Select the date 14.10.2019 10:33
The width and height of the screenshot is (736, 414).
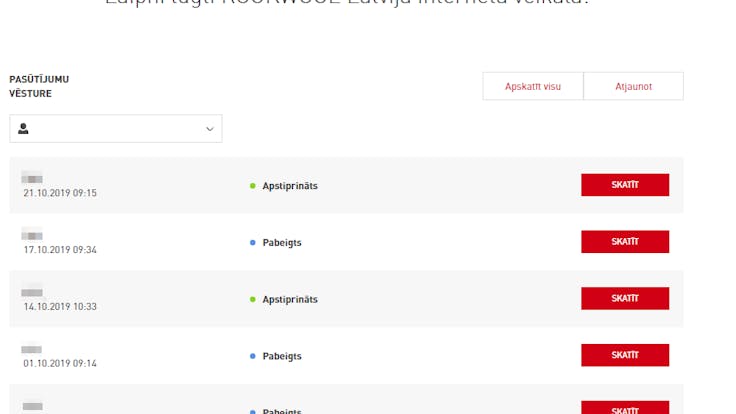(60, 307)
